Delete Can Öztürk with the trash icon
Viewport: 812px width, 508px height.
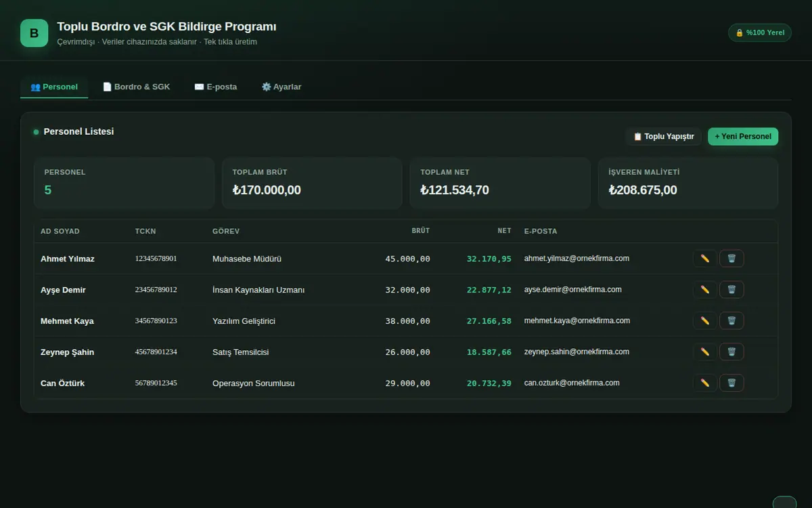pyautogui.click(x=731, y=383)
